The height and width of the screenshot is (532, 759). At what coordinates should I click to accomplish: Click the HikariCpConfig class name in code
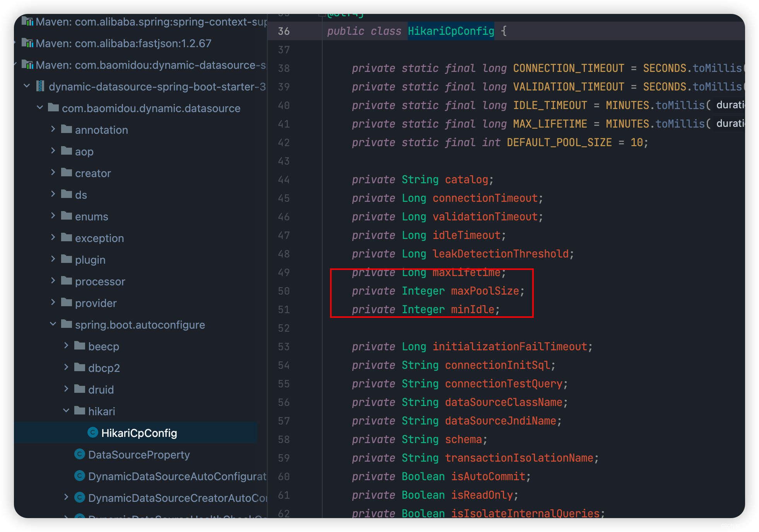[x=451, y=31]
